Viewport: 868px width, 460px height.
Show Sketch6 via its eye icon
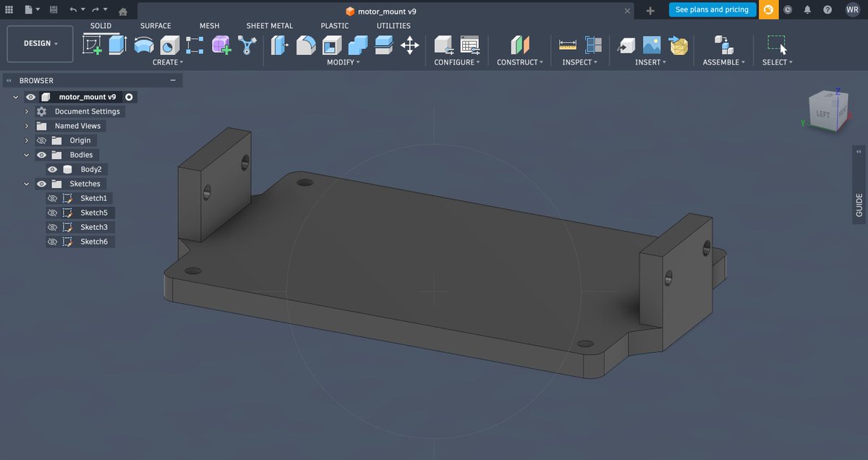point(52,242)
